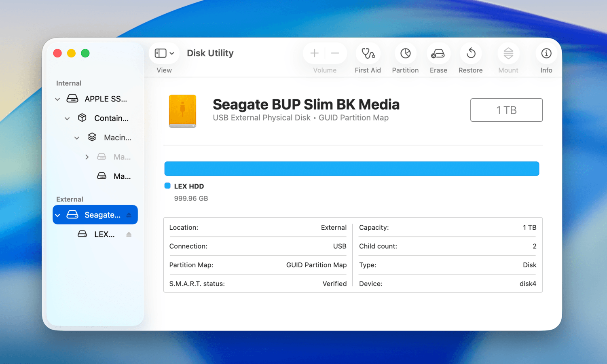Click the Type Disk value
The image size is (607, 364).
[529, 265]
